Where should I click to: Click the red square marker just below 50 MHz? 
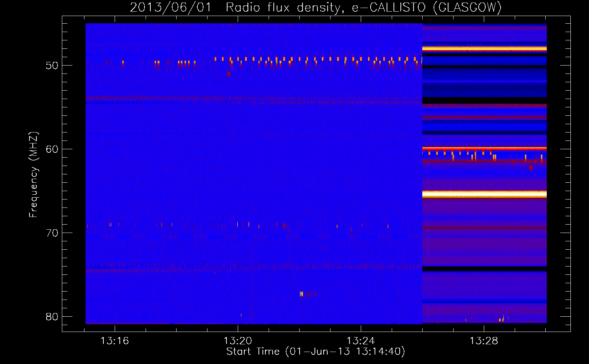(229, 74)
